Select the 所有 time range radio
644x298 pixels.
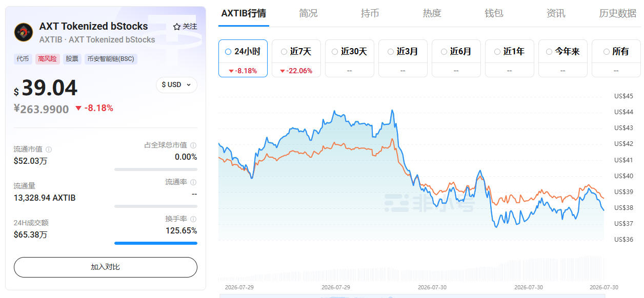point(607,52)
